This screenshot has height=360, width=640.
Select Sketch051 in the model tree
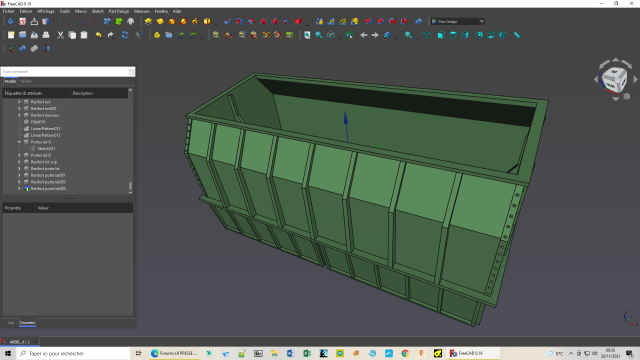coord(46,149)
